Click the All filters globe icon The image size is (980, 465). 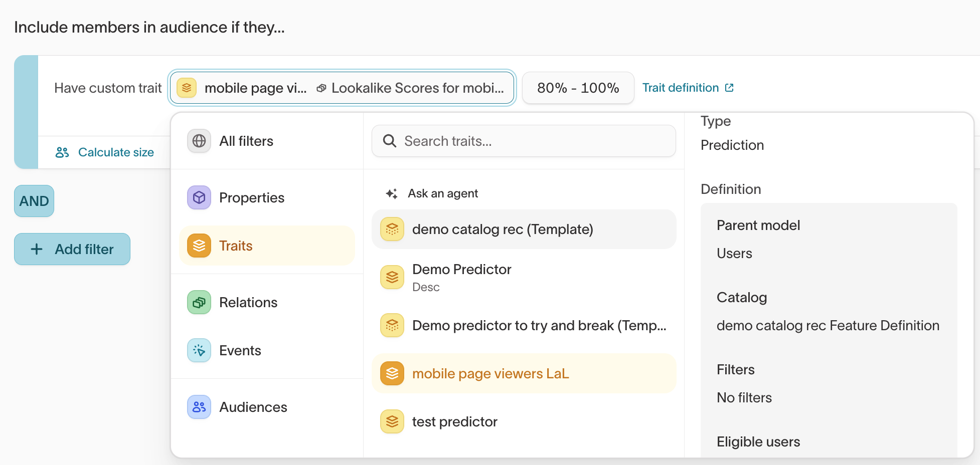tap(199, 141)
